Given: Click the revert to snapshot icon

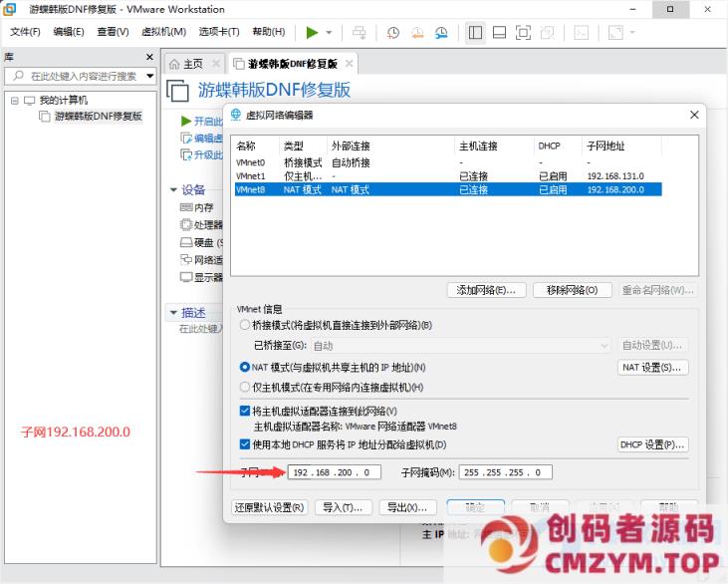Looking at the screenshot, I should click(x=417, y=33).
